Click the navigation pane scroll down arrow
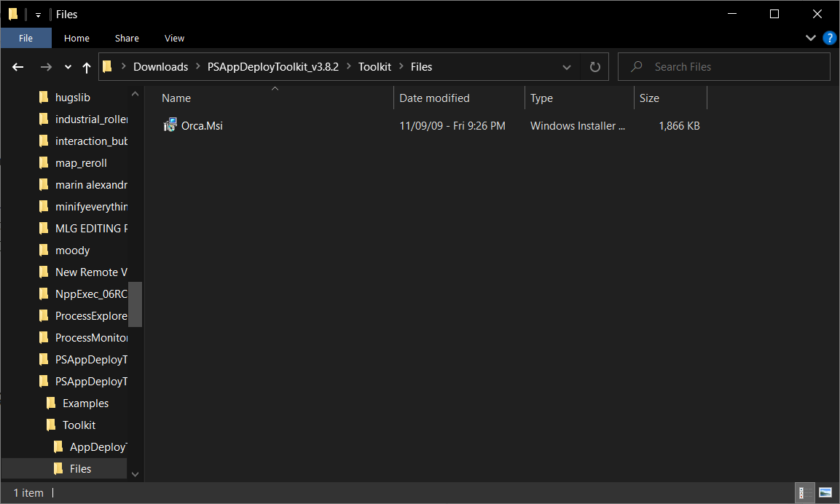The image size is (840, 504). point(135,474)
